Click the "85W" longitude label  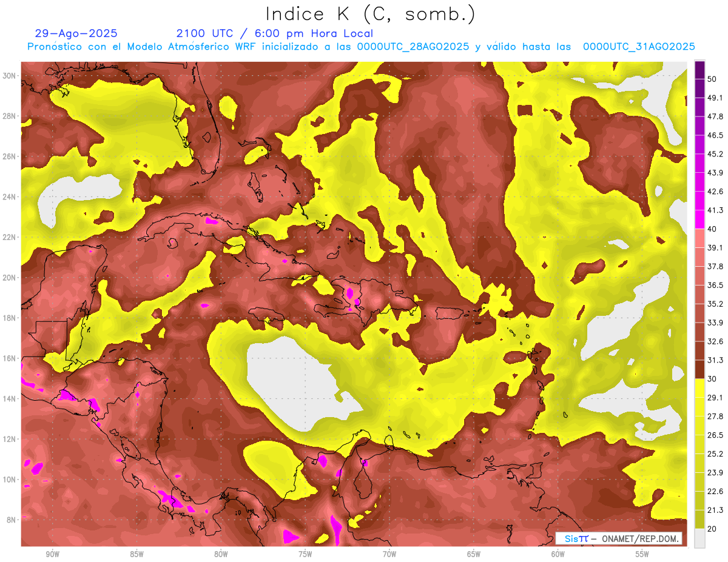coord(136,554)
